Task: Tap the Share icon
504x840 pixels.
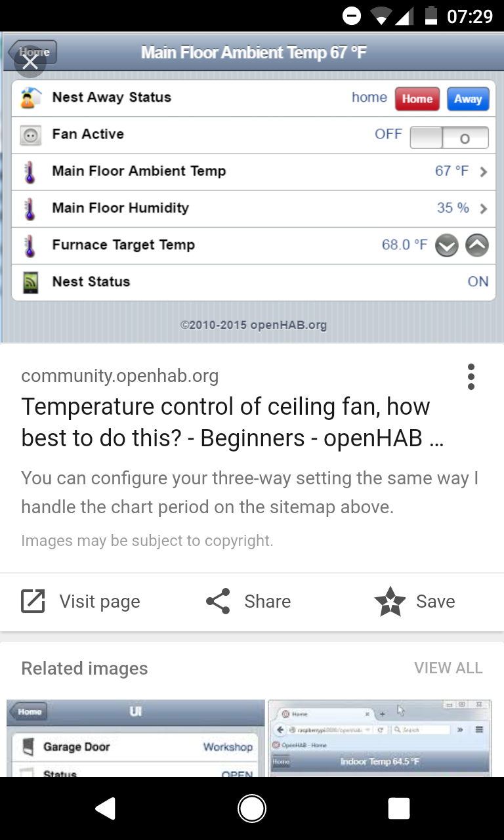Action: [218, 601]
